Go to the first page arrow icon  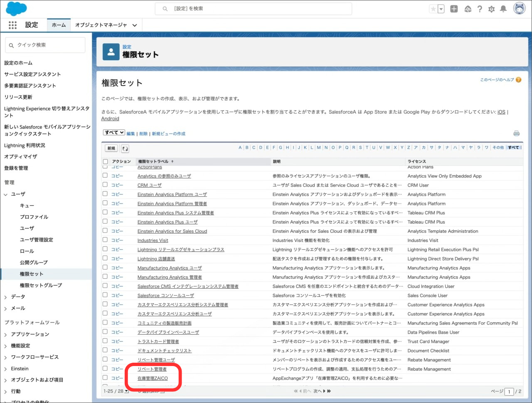[296, 391]
